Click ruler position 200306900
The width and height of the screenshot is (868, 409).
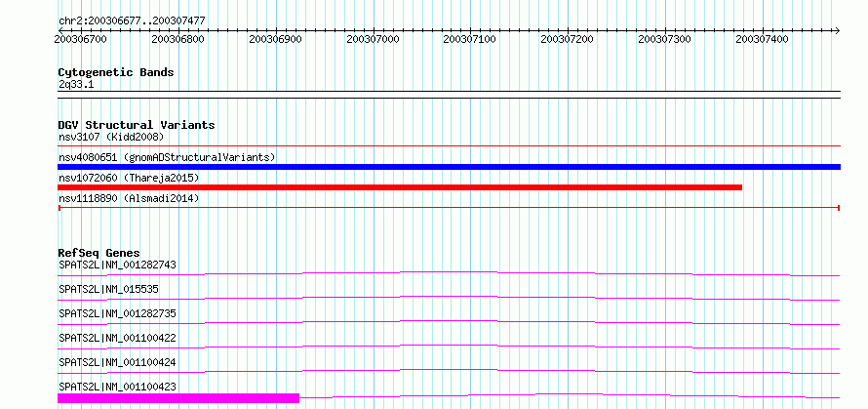pyautogui.click(x=276, y=39)
